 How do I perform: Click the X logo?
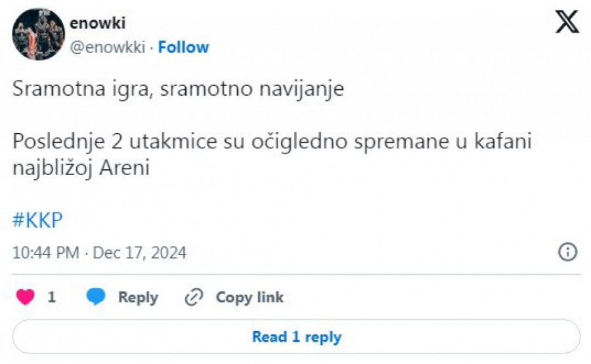click(x=567, y=22)
